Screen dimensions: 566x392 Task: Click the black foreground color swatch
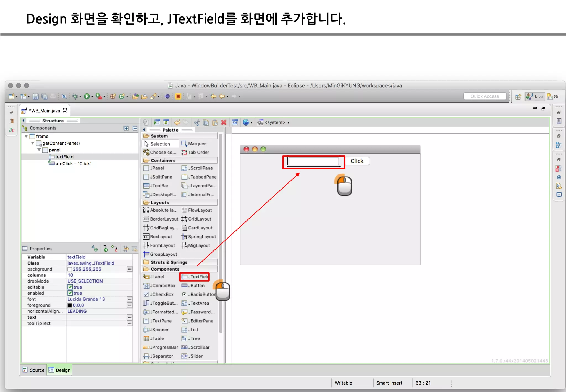click(x=70, y=305)
